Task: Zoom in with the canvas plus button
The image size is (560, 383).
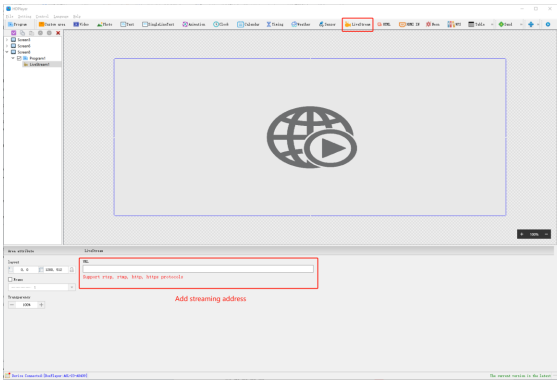Action: 522,234
